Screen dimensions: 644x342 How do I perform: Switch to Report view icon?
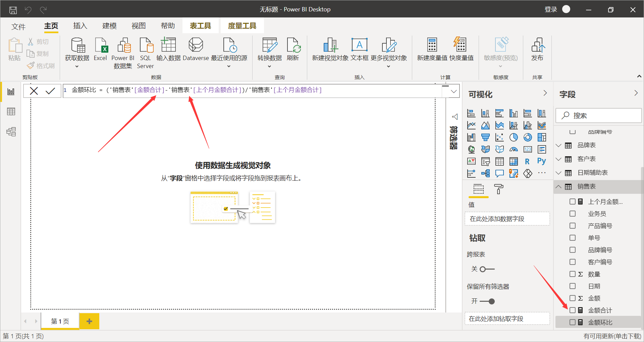click(x=11, y=92)
